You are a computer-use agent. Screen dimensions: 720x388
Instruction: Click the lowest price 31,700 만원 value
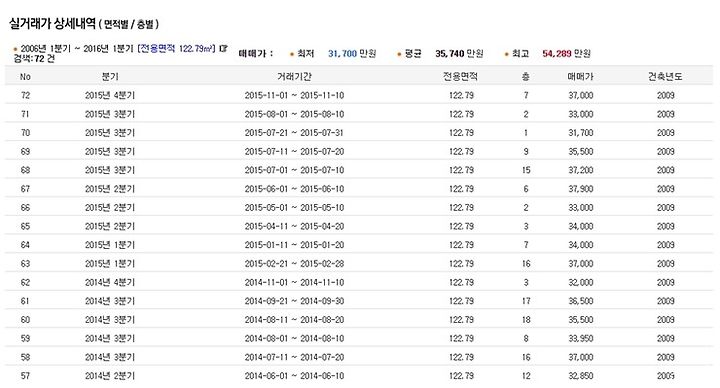(352, 54)
